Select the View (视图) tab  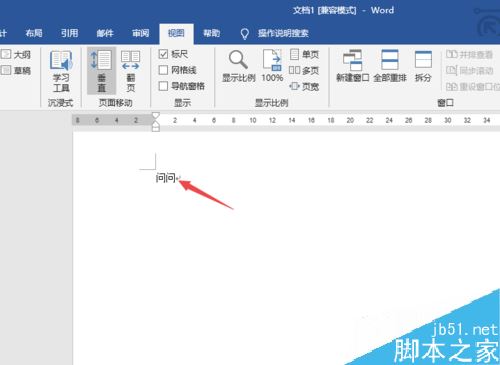(176, 33)
